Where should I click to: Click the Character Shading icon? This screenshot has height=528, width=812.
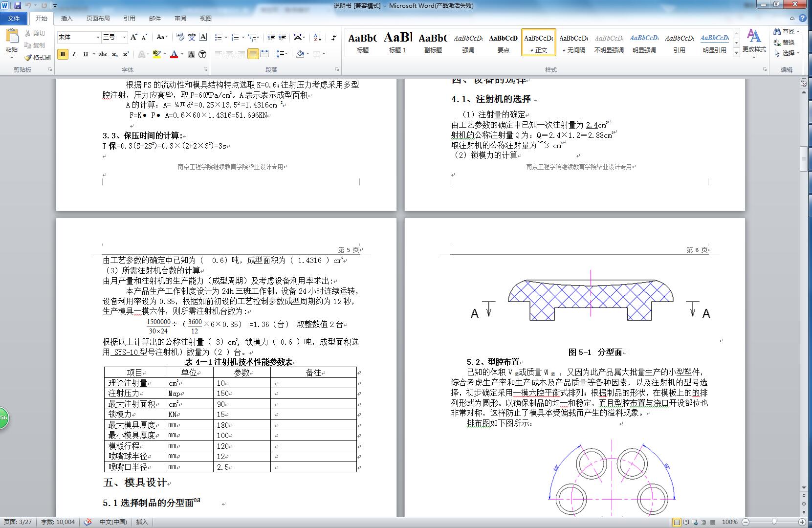click(192, 54)
